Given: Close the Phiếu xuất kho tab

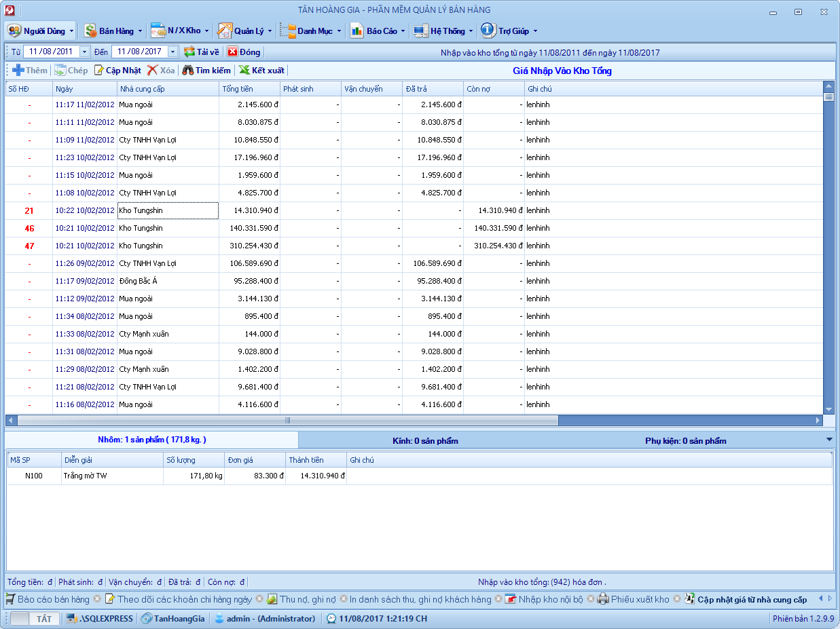Looking at the screenshot, I should point(676,600).
